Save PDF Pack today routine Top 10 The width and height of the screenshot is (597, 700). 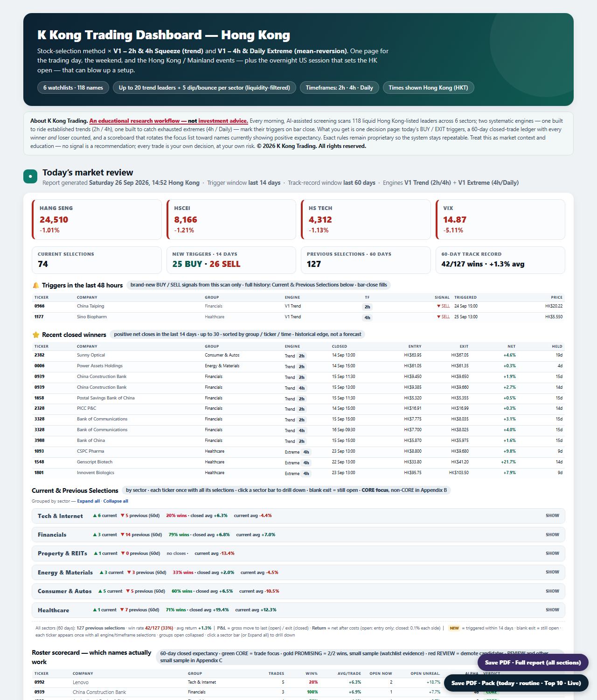pyautogui.click(x=516, y=683)
